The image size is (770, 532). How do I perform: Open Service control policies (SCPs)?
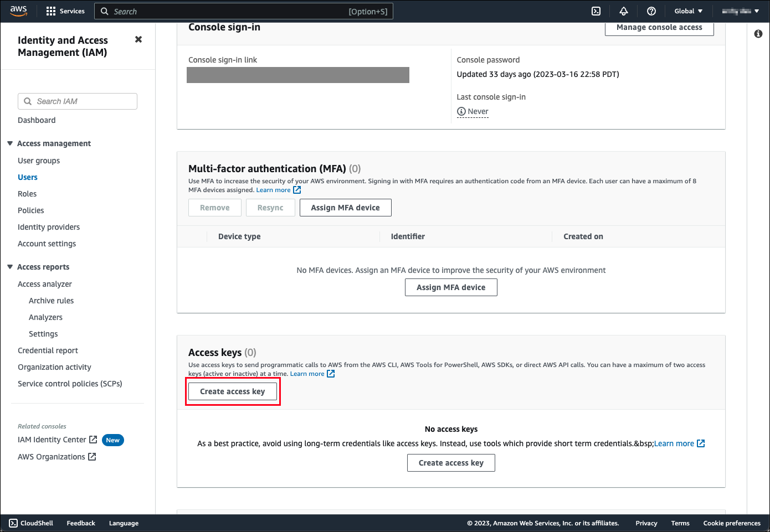coord(70,384)
